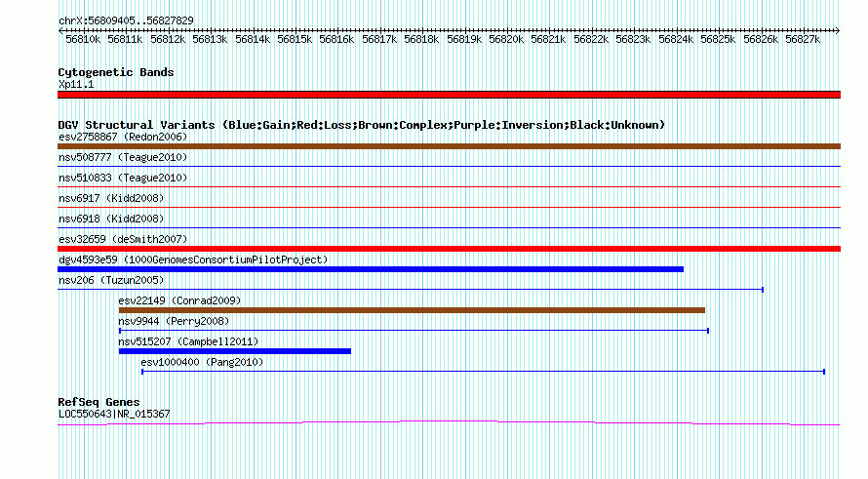Click the 56818k ruler tick label
This screenshot has width=868, height=479.
tap(421, 40)
